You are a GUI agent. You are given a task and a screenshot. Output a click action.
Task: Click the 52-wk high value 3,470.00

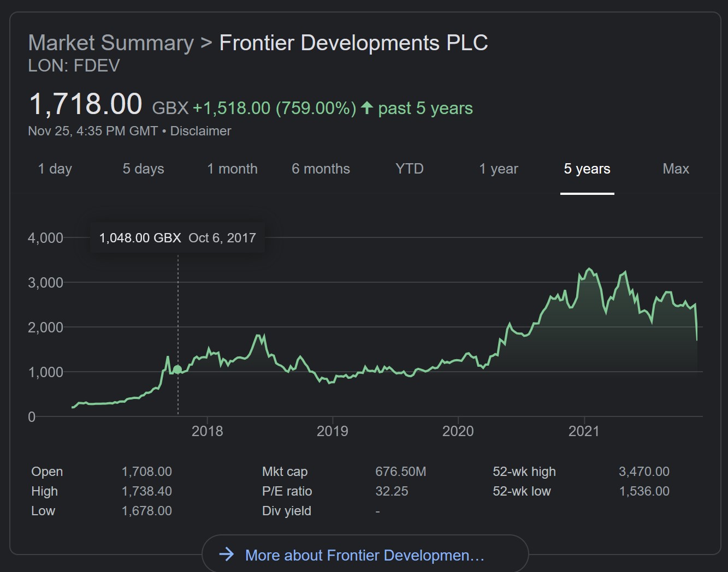tap(644, 472)
